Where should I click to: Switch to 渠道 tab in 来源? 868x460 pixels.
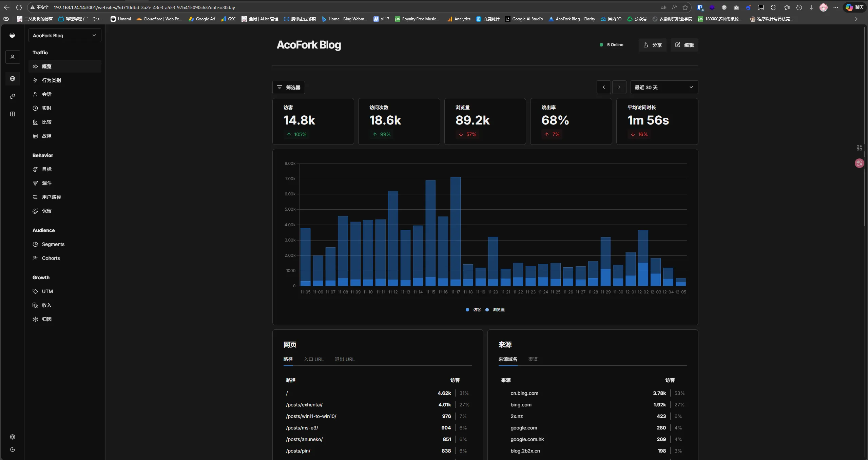click(533, 359)
